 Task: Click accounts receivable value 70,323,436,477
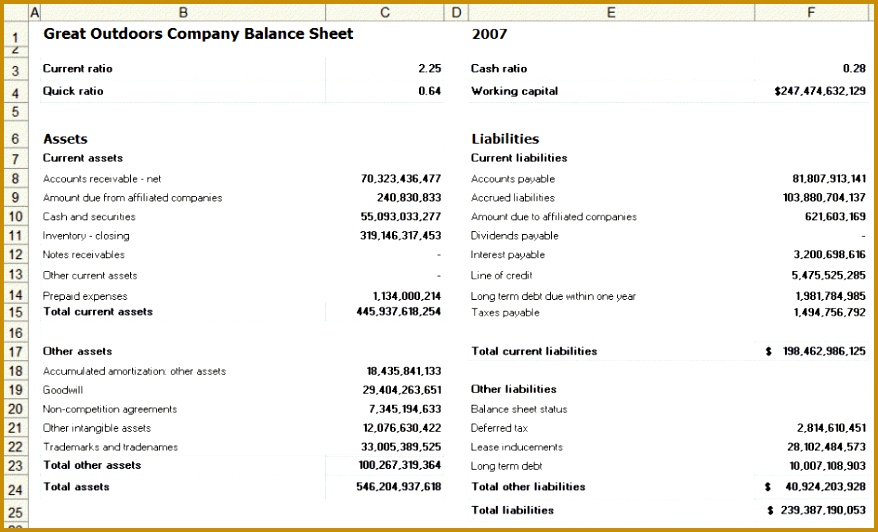[x=401, y=179]
